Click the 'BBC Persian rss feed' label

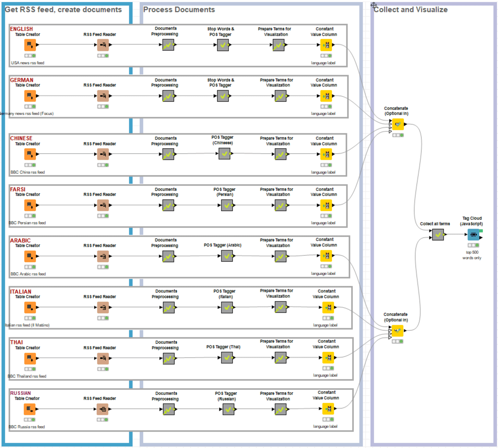coord(27,223)
